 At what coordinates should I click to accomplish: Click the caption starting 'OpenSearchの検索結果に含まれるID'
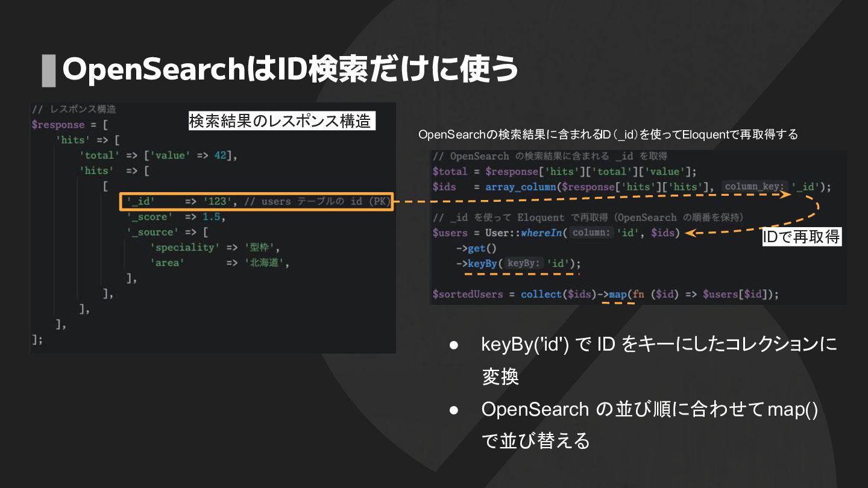(x=608, y=135)
